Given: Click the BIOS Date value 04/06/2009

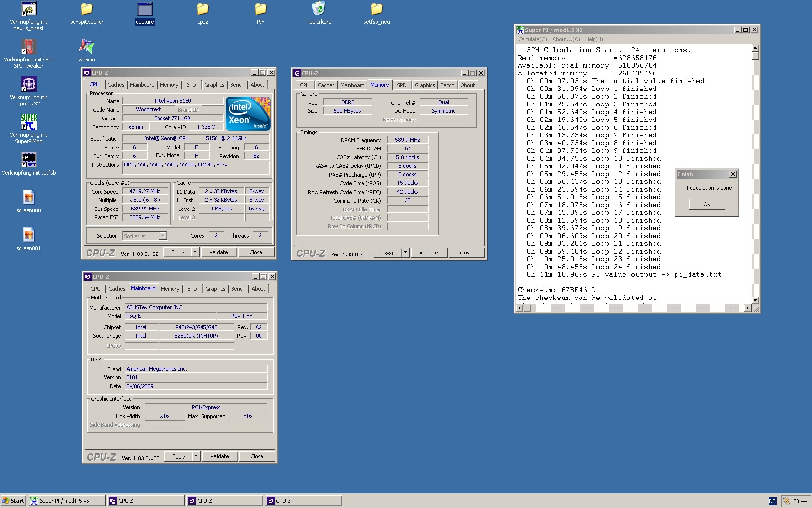Looking at the screenshot, I should coord(196,386).
